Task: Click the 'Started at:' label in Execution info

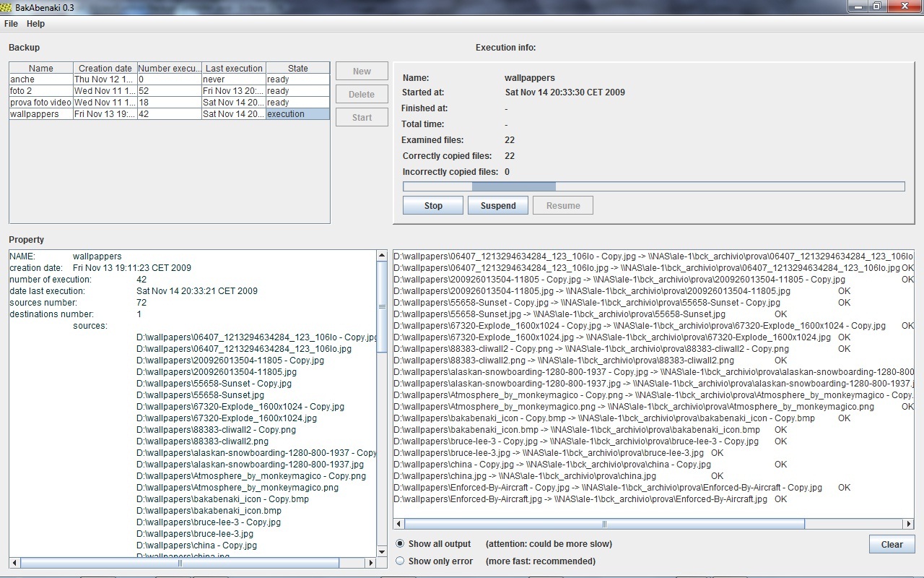Action: click(423, 92)
